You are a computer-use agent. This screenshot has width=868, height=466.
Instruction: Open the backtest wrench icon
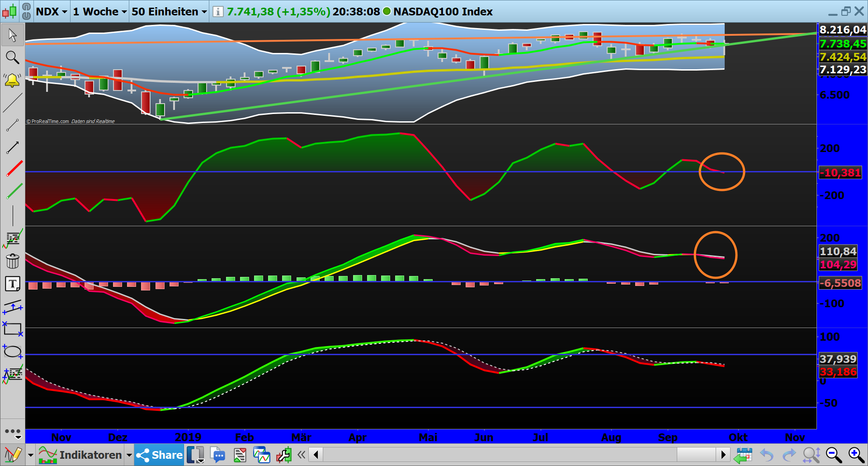coord(284,455)
